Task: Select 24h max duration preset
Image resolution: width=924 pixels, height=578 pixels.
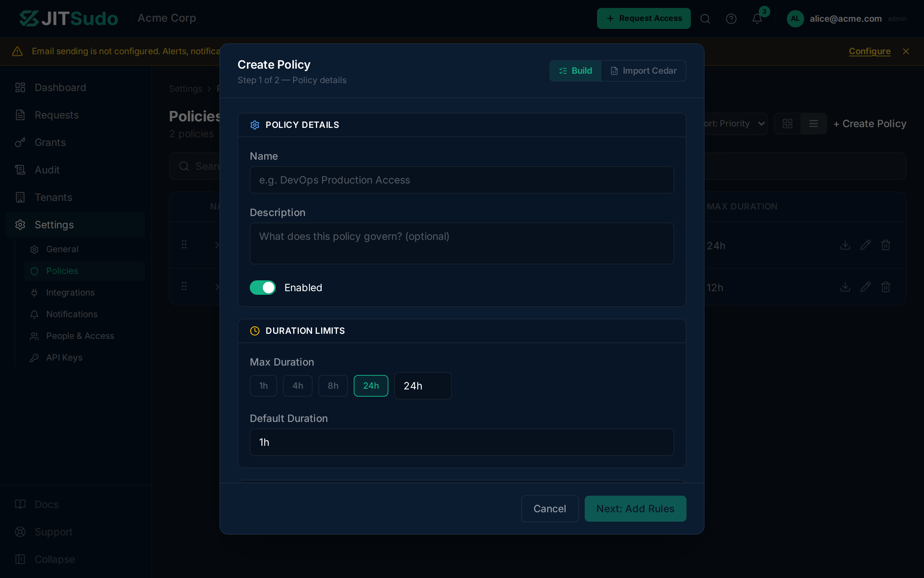Action: [x=371, y=386]
